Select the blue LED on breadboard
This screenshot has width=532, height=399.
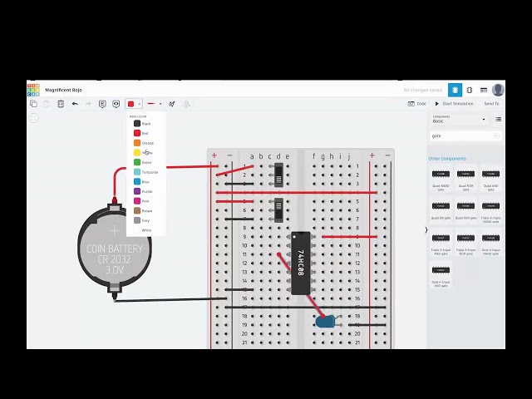[x=327, y=322]
